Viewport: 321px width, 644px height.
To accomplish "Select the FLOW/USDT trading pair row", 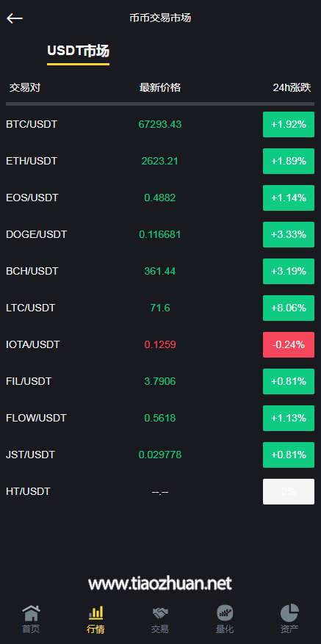I will (x=160, y=418).
